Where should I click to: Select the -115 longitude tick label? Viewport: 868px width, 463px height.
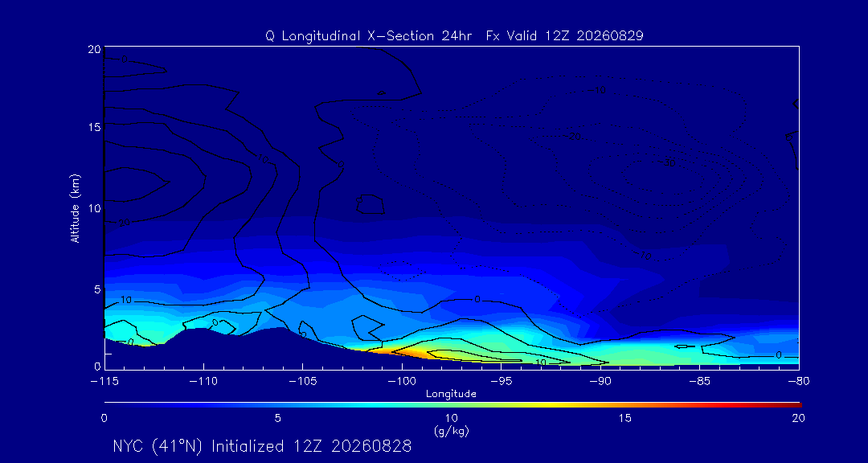click(x=104, y=382)
